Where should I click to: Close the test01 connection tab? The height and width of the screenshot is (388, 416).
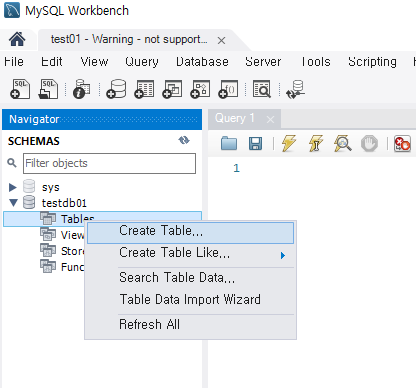click(221, 41)
